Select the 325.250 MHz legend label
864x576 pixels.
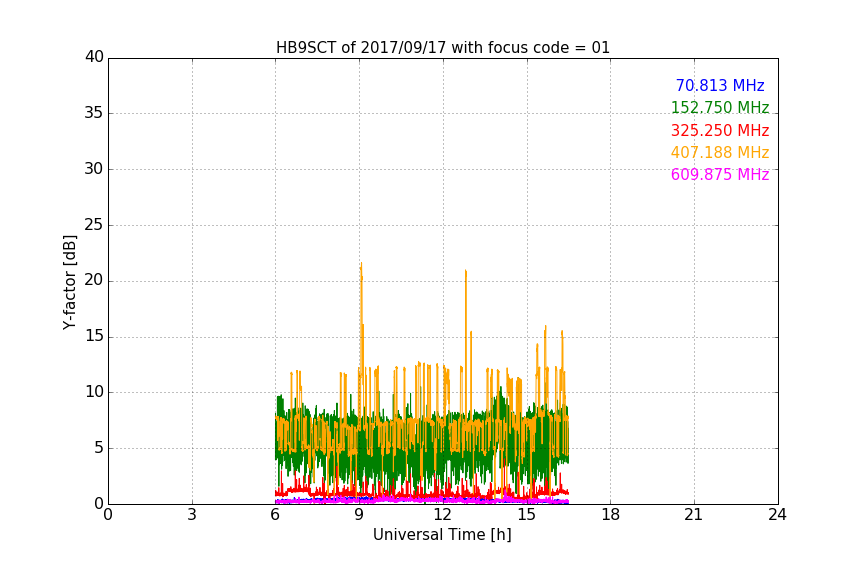coord(720,130)
